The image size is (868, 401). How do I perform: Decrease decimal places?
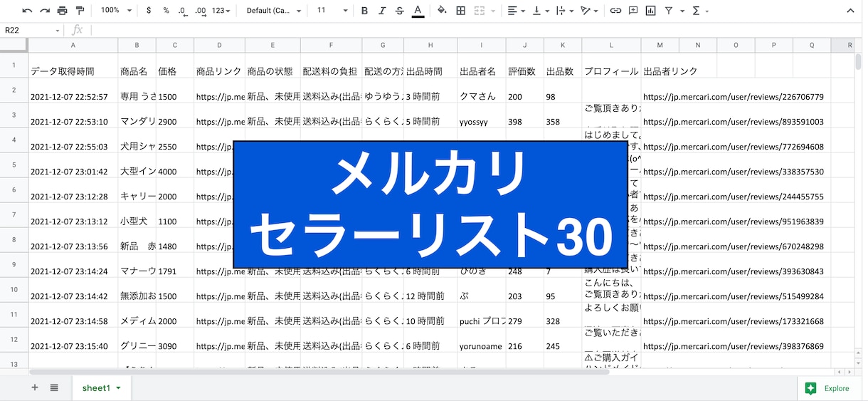click(x=183, y=11)
